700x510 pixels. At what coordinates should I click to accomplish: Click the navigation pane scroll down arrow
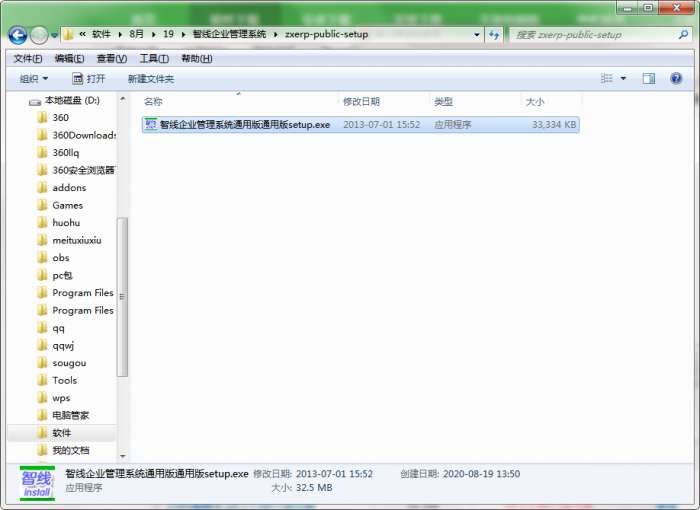tap(123, 456)
